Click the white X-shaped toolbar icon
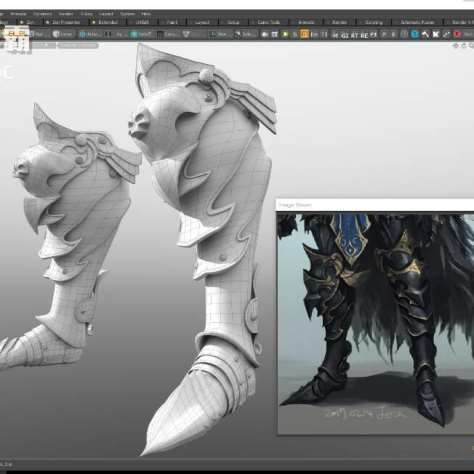The height and width of the screenshot is (474, 474). tap(436, 34)
